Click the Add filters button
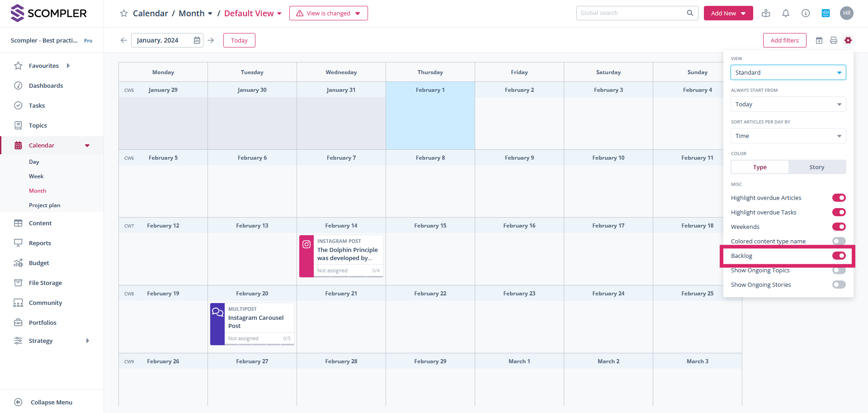Image resolution: width=868 pixels, height=413 pixels. [784, 40]
